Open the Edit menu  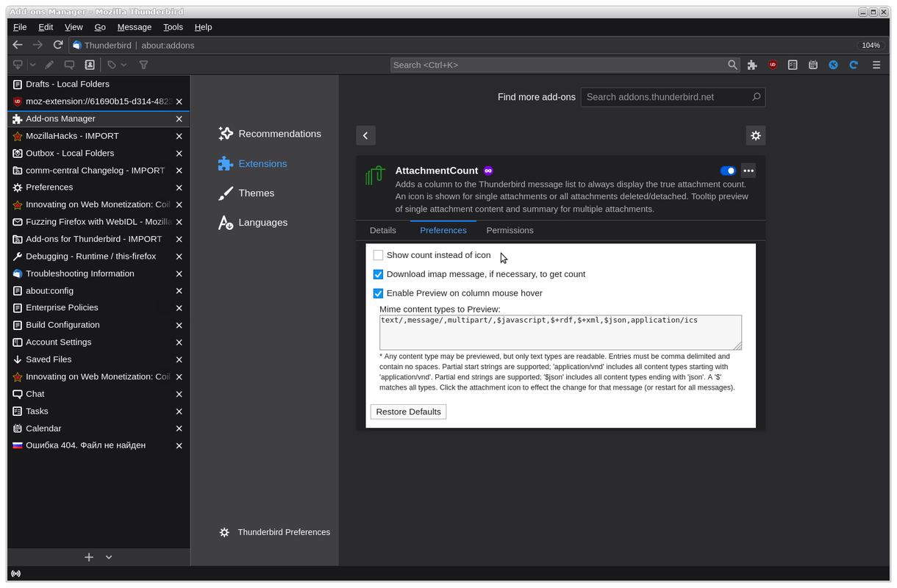(x=46, y=27)
